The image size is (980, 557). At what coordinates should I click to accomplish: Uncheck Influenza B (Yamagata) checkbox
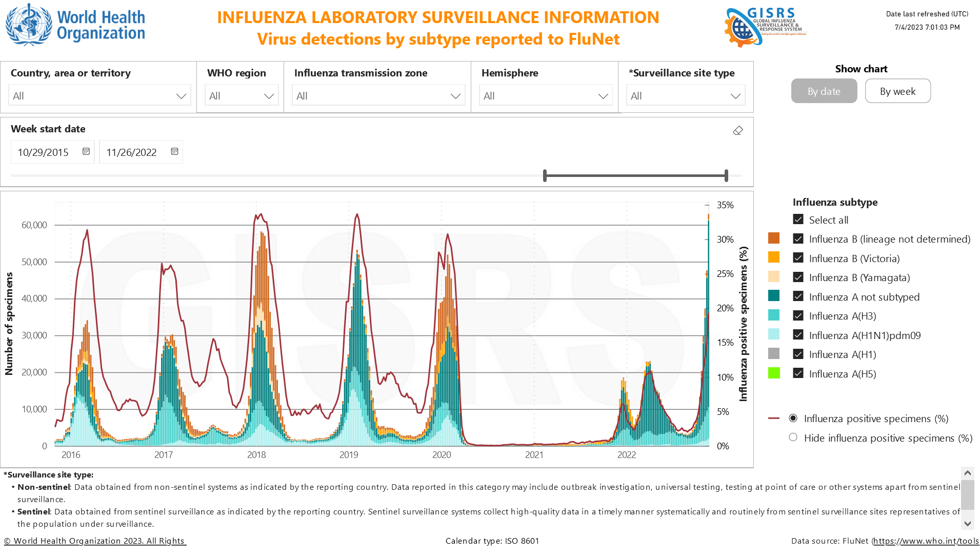(798, 277)
